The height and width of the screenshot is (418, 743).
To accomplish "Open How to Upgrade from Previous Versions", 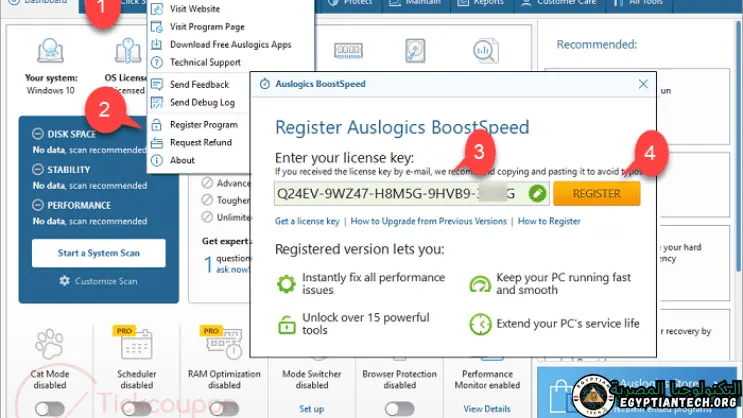I will coord(428,221).
